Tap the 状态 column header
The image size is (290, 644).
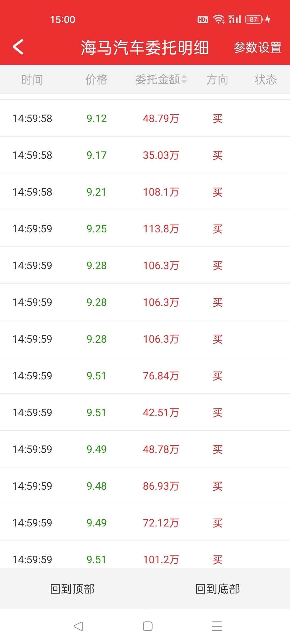click(266, 80)
